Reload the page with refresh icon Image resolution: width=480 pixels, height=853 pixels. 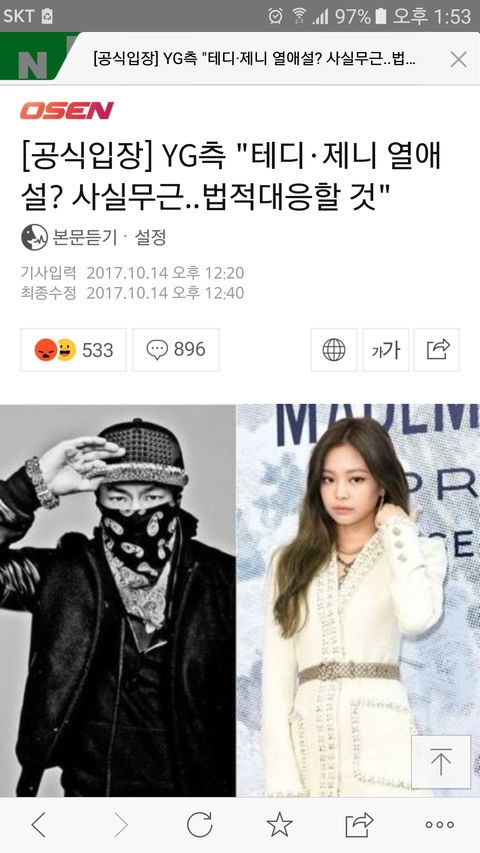(x=199, y=825)
